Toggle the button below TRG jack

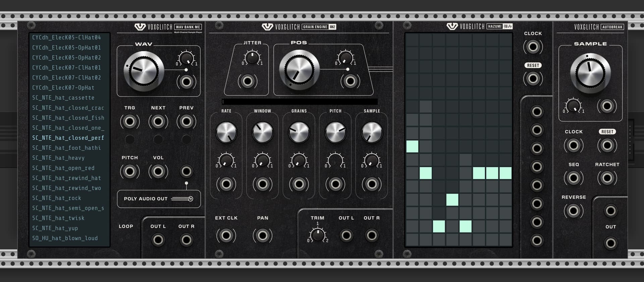click(130, 139)
